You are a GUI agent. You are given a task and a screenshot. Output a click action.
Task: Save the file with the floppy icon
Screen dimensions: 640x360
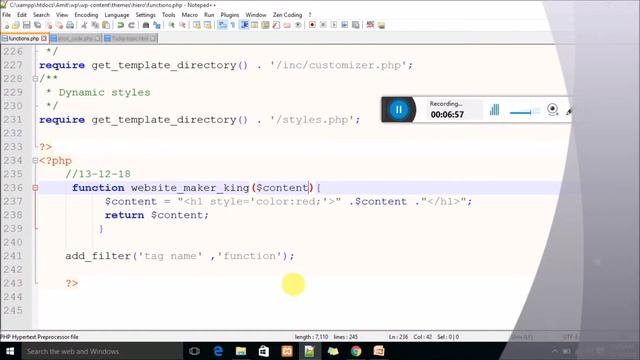[27, 25]
